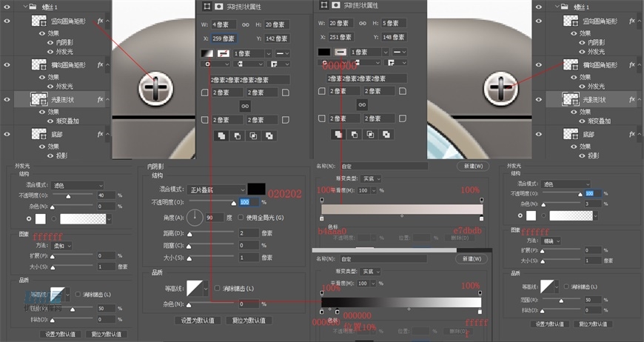Select Exclude Overlapping Shapes in the X 251 properties panel
Screen dimensions: 644x342
tap(386, 134)
